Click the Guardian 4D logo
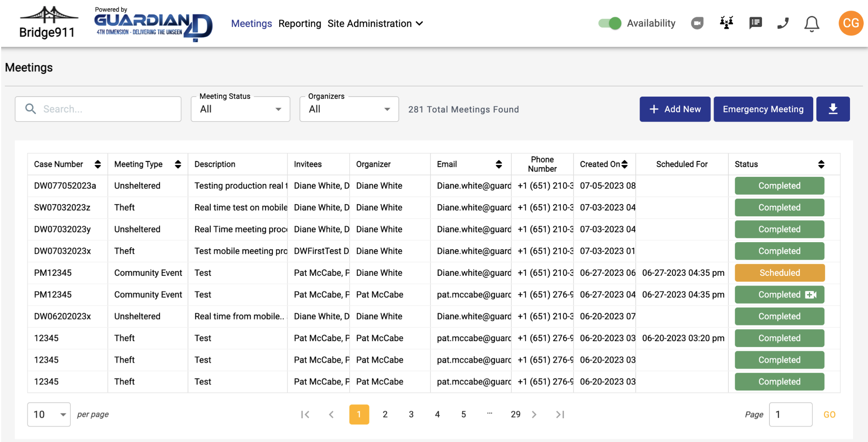 pyautogui.click(x=153, y=24)
